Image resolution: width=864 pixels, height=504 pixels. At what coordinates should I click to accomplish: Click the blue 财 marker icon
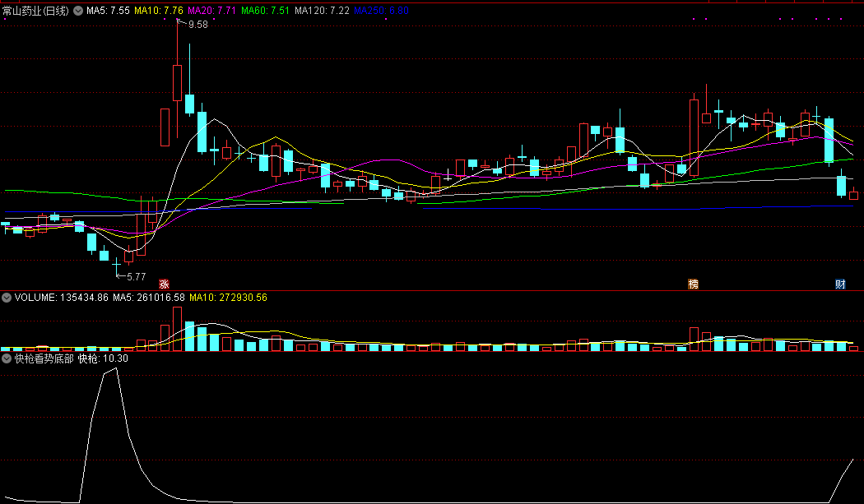[x=840, y=284]
